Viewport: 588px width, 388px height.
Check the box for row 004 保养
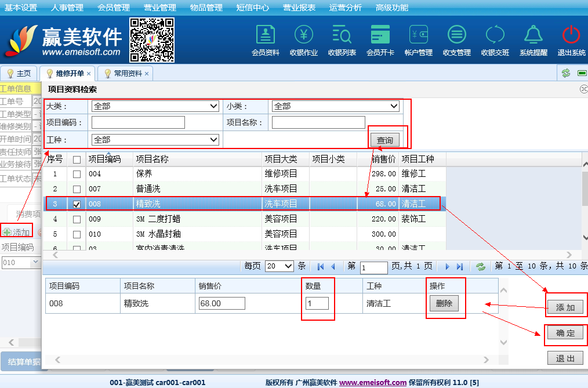77,174
